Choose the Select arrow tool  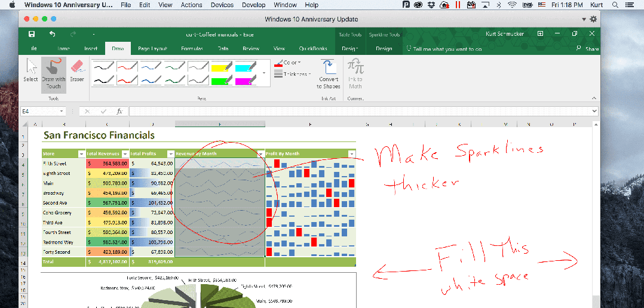coord(31,70)
